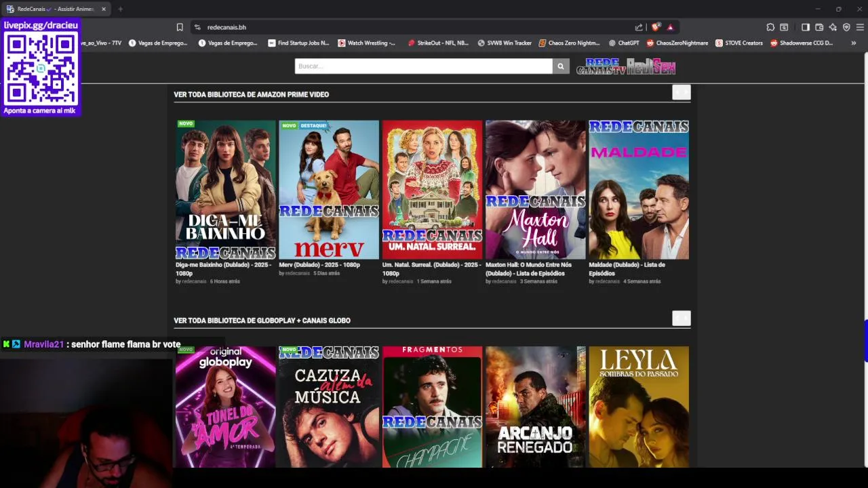Open the Brave Wallet icon
The height and width of the screenshot is (488, 868).
819,27
